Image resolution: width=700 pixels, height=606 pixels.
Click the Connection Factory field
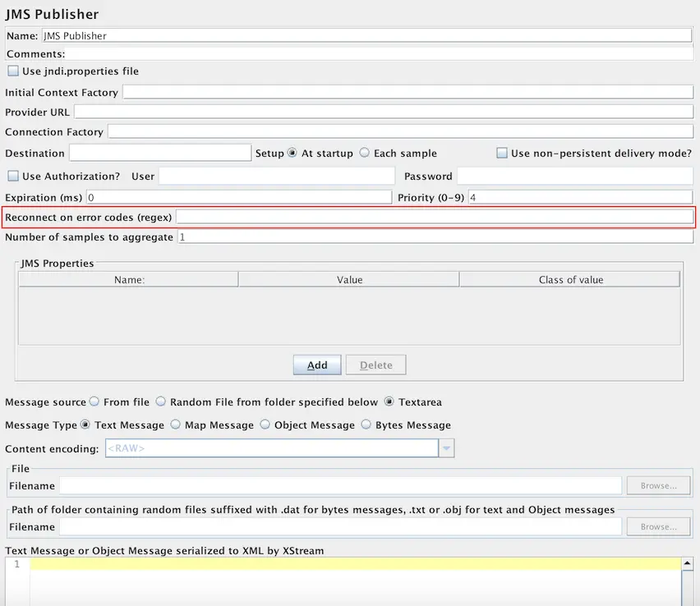400,131
